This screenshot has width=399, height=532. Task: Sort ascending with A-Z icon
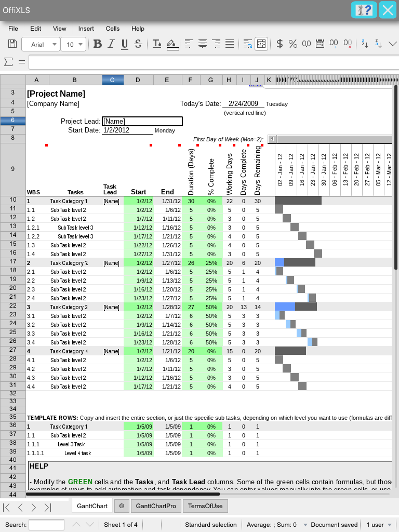coord(365,44)
